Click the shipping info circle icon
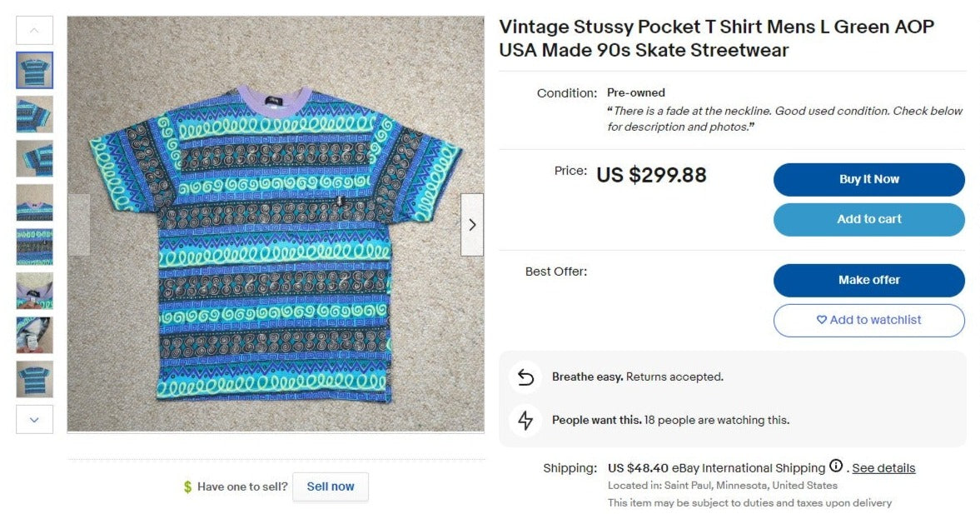The width and height of the screenshot is (980, 514). pyautogui.click(x=836, y=467)
